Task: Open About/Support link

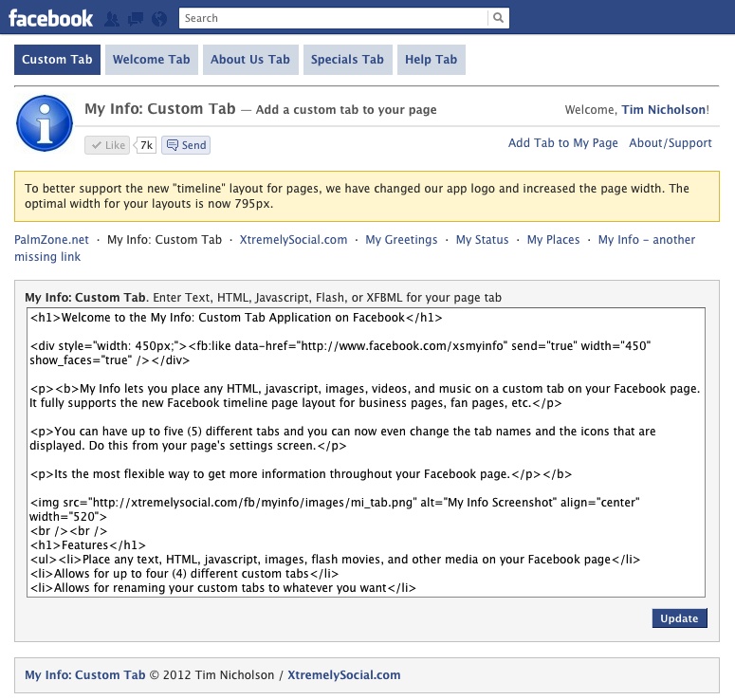Action: 671,143
